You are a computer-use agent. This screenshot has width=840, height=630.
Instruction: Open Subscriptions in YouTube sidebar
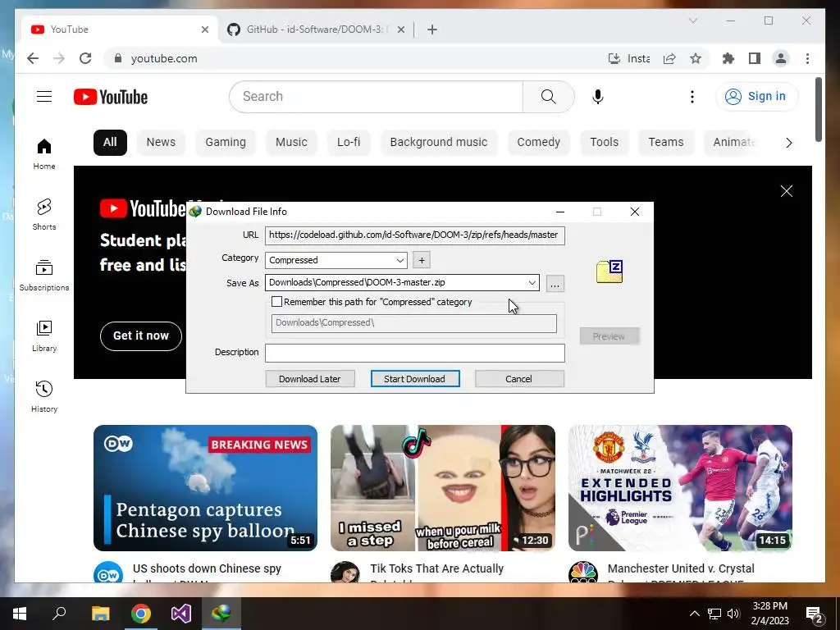pos(44,275)
